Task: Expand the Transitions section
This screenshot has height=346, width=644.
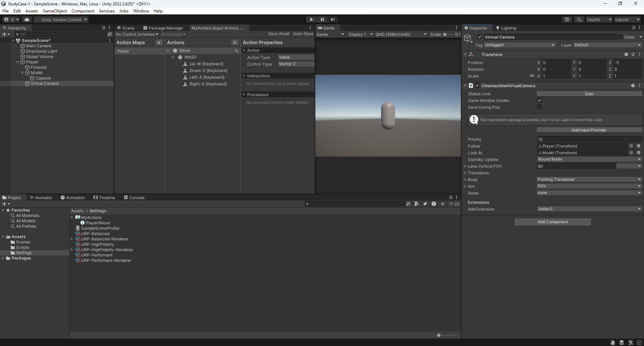Action: tap(466, 173)
